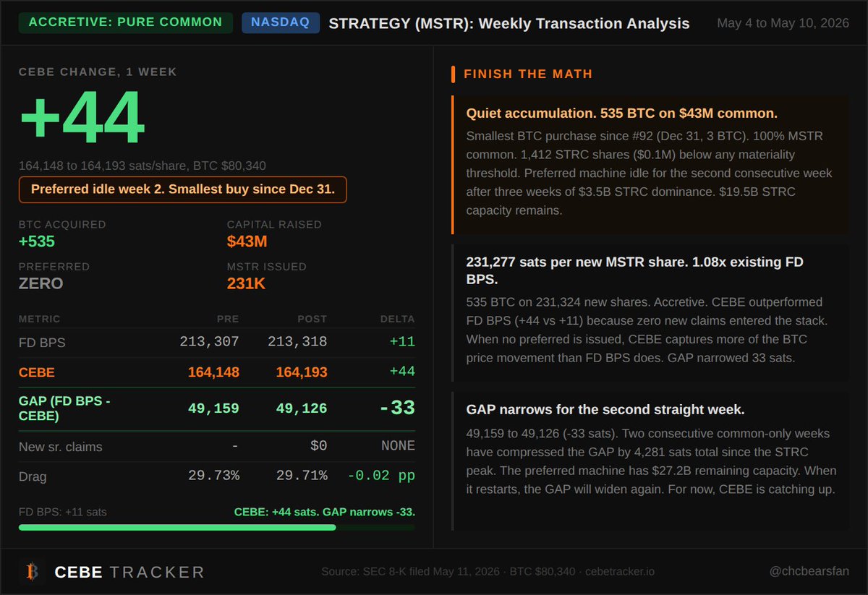Click the @chcbearsfan handle
Image resolution: width=868 pixels, height=595 pixels.
pos(809,572)
